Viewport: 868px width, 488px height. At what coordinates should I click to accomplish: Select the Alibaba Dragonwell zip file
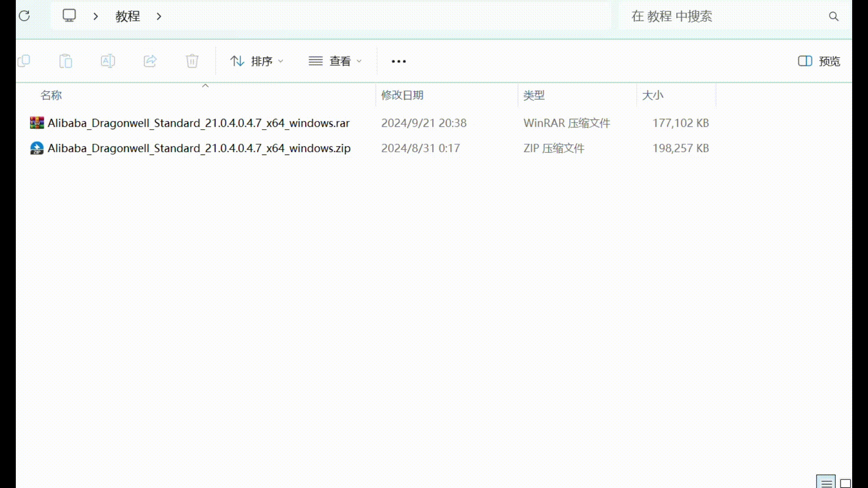click(x=199, y=148)
